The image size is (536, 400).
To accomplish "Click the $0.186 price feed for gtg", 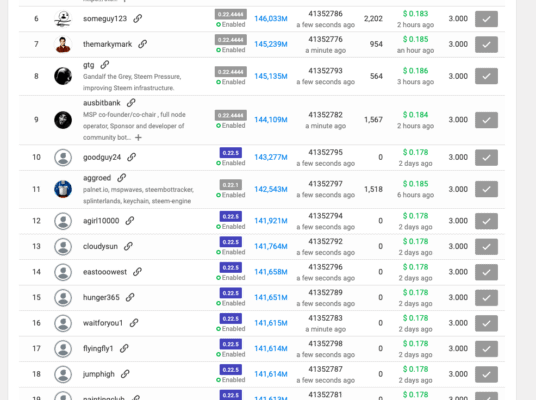I will click(415, 71).
